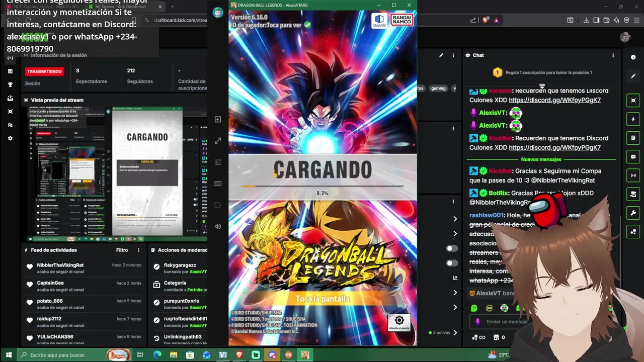Viewport: 644px width, 362px height.
Task: Expand the '2 activas' chevron
Action: click(455, 332)
